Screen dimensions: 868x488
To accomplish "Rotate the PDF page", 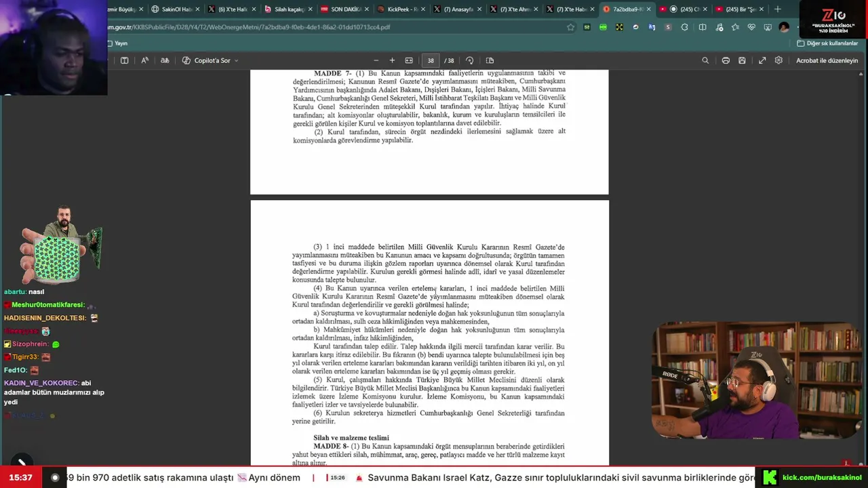I will pos(469,60).
